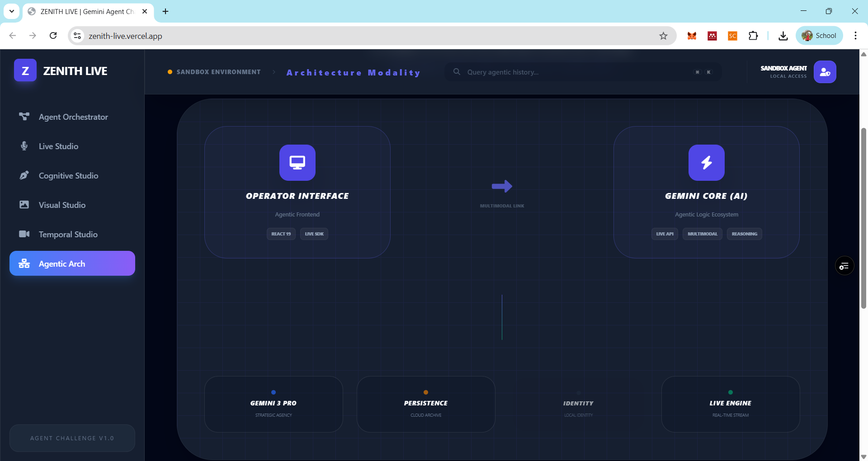This screenshot has width=868, height=461.
Task: Click the address bar URL
Action: pyautogui.click(x=125, y=36)
